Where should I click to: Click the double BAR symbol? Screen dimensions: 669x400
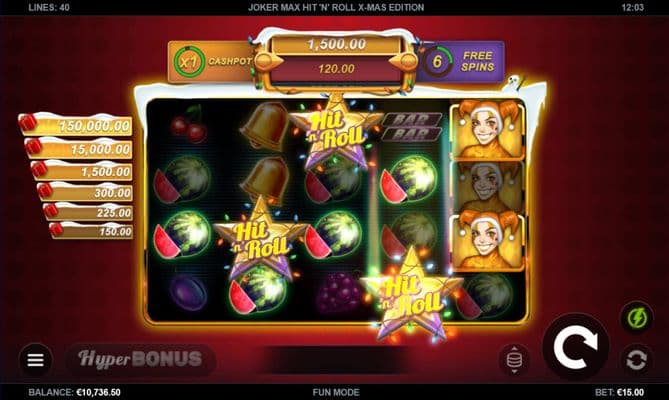(411, 127)
